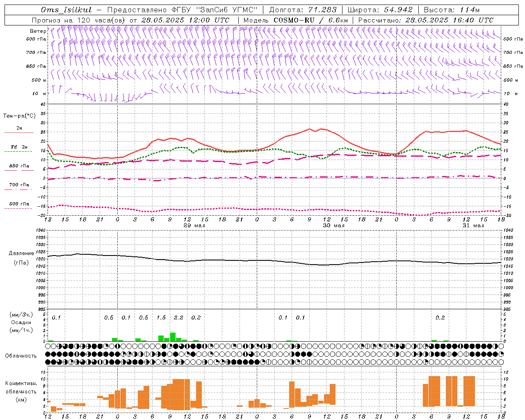Click the 2.2 precipitation amount value
The width and height of the screenshot is (525, 420).
tap(178, 317)
